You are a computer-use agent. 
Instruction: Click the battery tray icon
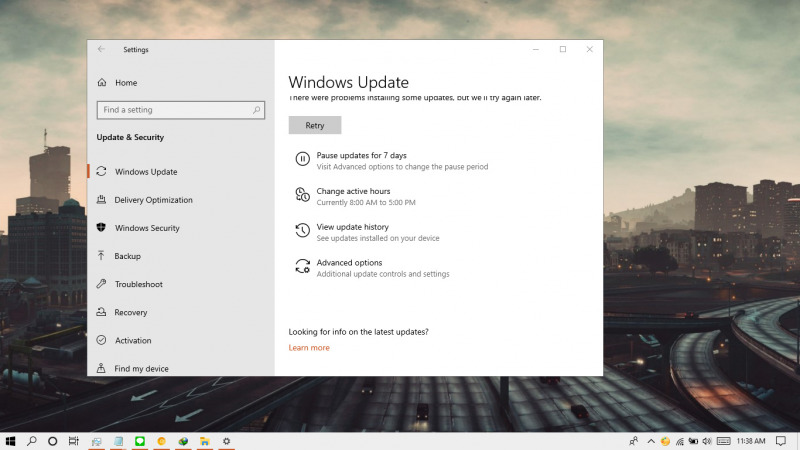pyautogui.click(x=693, y=441)
